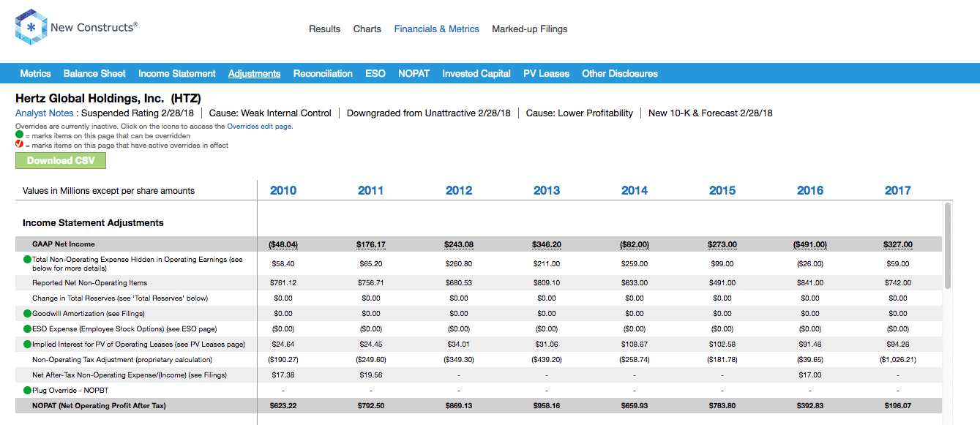
Task: Click Reported Net Non-Operating Items value $761.12
Action: (283, 282)
